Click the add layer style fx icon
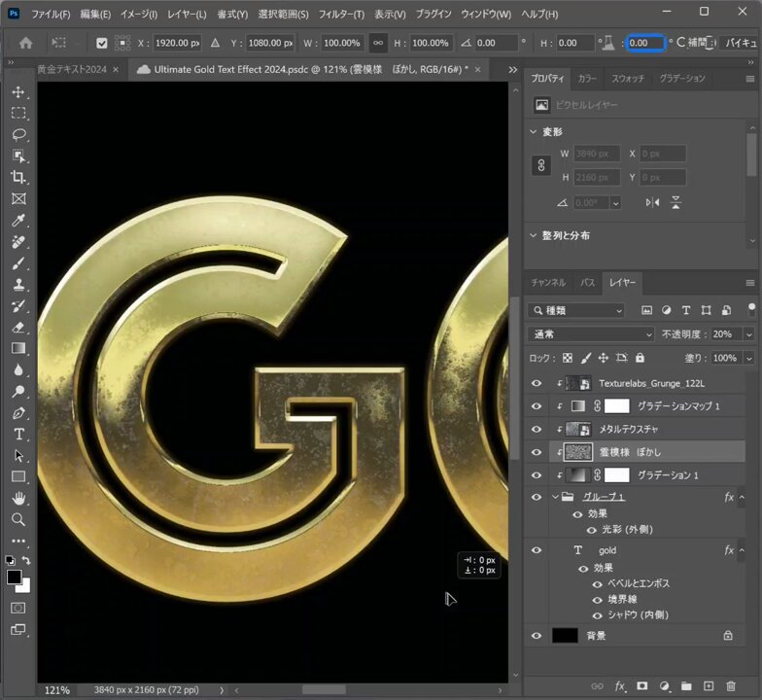The image size is (762, 700). coord(620,686)
